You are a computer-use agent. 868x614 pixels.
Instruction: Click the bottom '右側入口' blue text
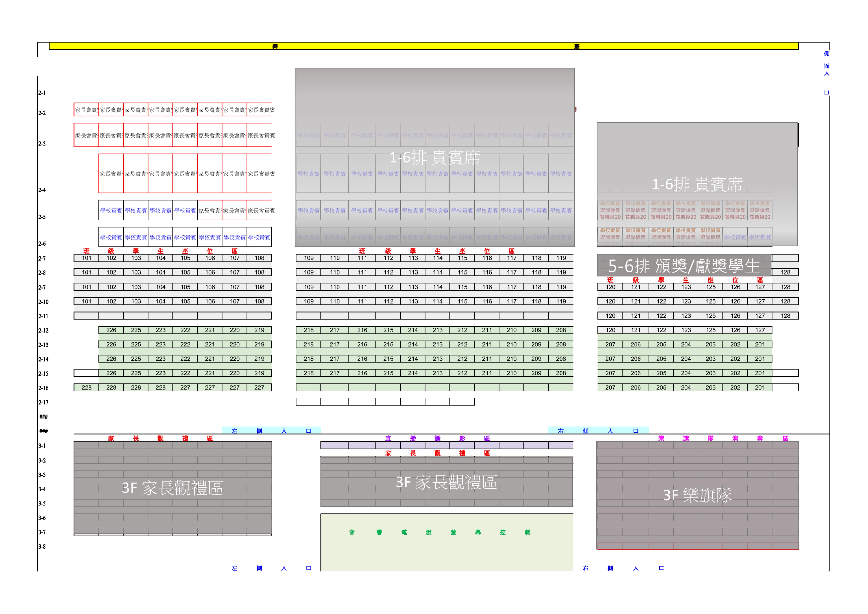coord(623,568)
